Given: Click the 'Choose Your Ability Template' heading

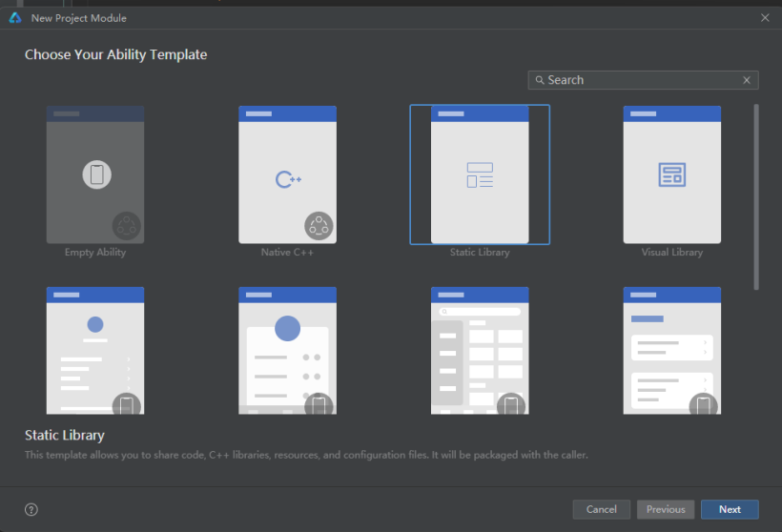Looking at the screenshot, I should [x=115, y=54].
